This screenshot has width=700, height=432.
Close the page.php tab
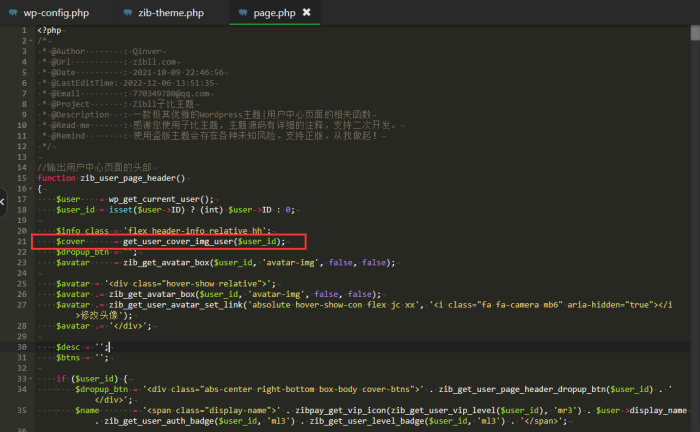[x=306, y=12]
